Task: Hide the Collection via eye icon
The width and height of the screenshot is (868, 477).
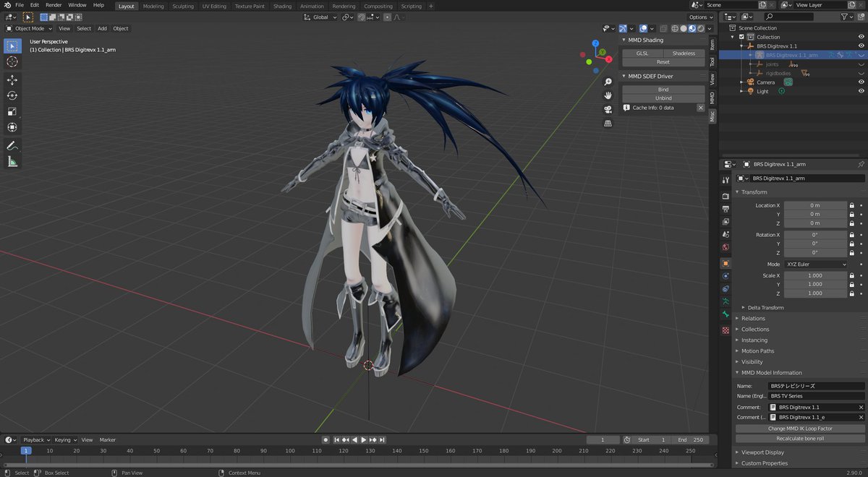Action: click(861, 37)
